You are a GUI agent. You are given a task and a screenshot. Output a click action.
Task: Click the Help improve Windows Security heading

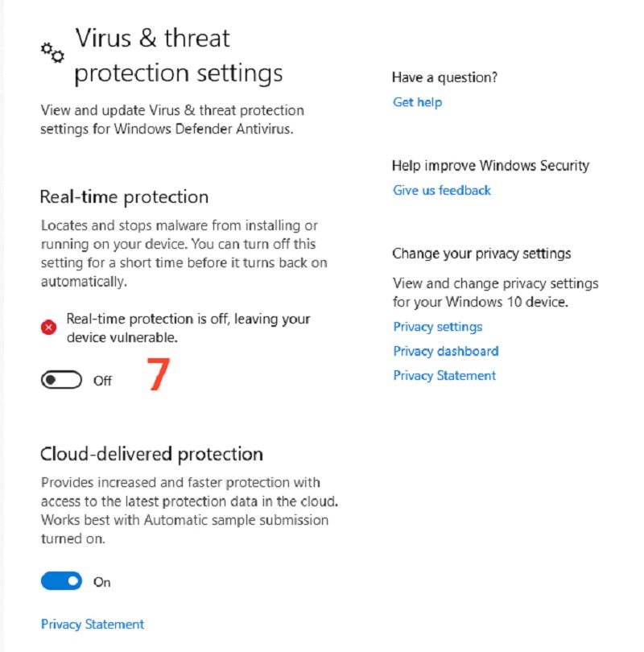(490, 166)
